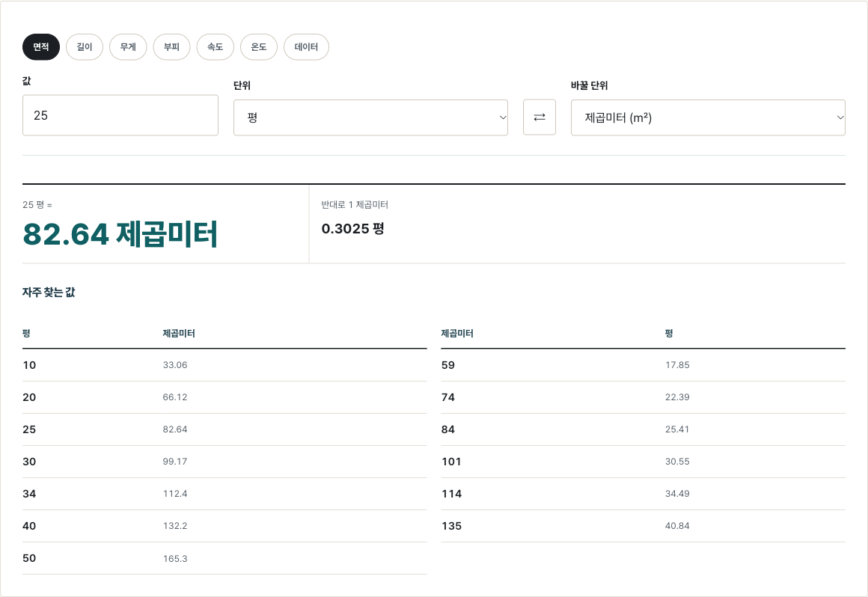Click the 30.55 table cell
The width and height of the screenshot is (868, 597).
[677, 462]
